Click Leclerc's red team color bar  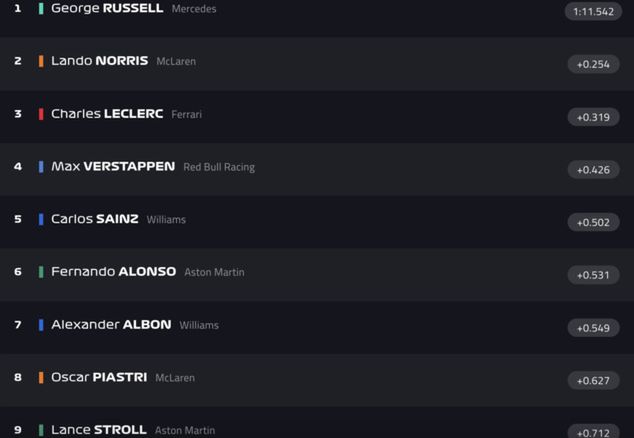[41, 114]
